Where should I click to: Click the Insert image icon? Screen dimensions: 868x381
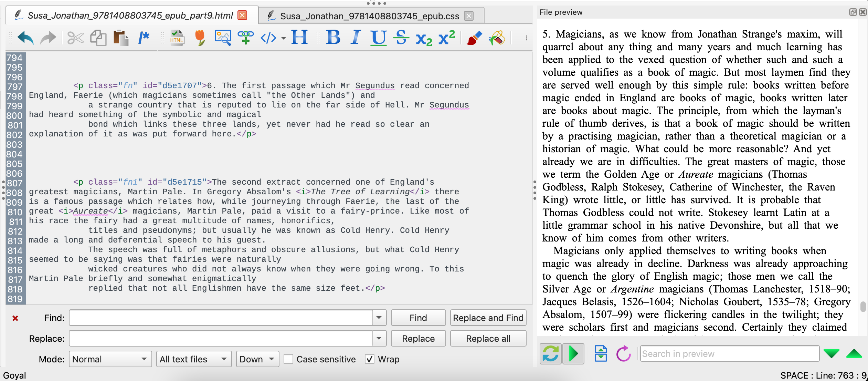223,38
